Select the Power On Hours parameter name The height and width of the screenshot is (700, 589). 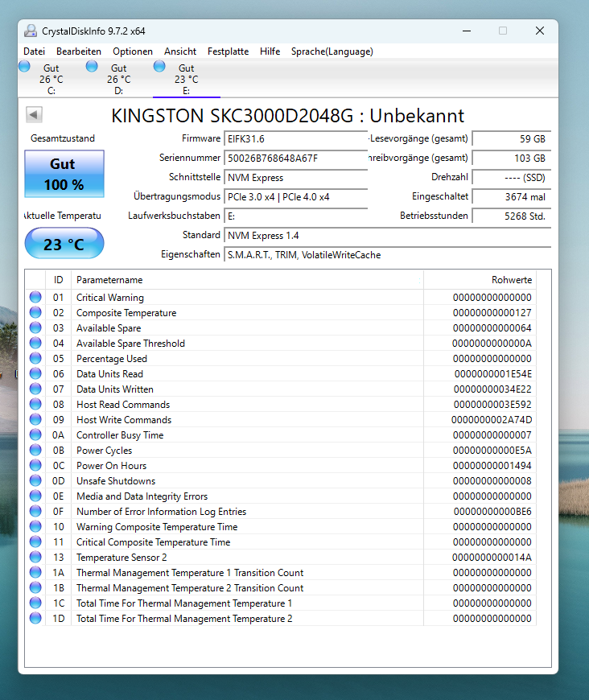click(111, 466)
